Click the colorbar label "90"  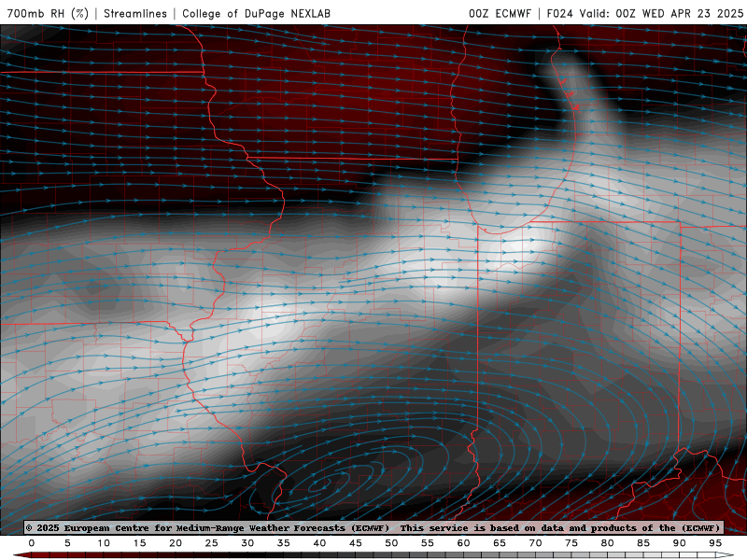pyautogui.click(x=680, y=543)
